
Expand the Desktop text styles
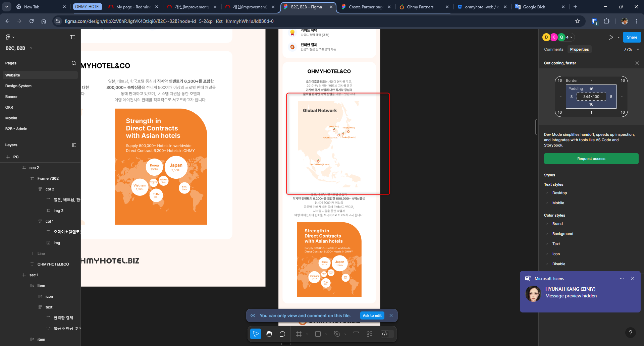(547, 193)
